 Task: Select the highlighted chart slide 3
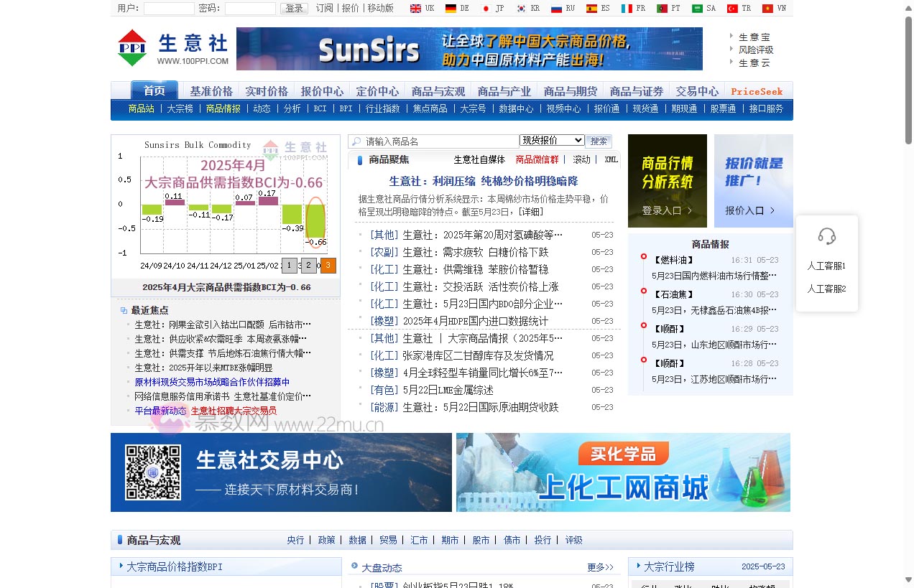328,266
